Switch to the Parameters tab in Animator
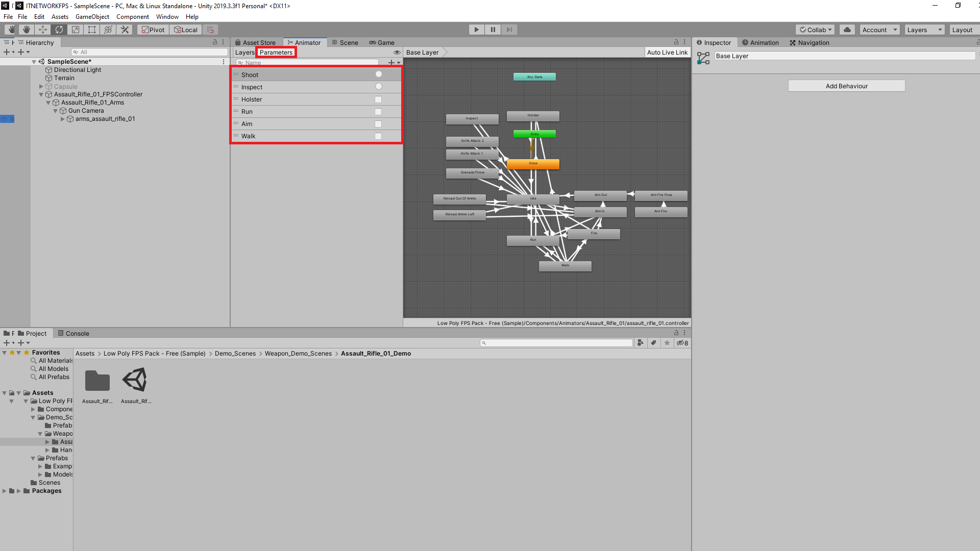Screen dimensions: 980x551 (276, 52)
